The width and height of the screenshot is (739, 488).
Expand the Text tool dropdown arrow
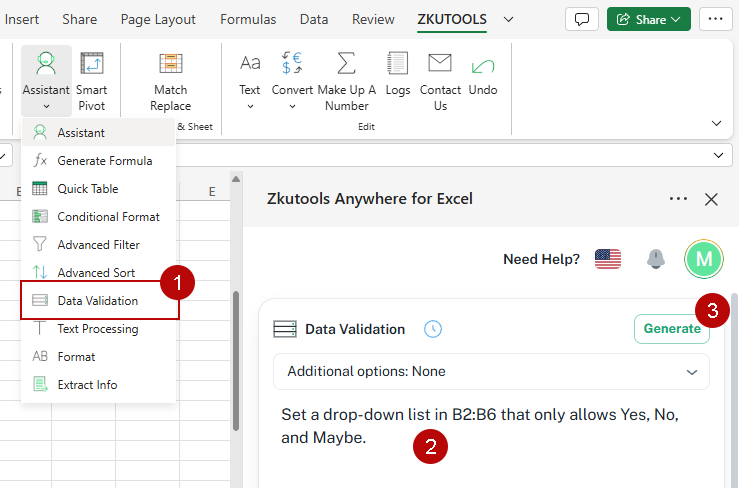[250, 107]
